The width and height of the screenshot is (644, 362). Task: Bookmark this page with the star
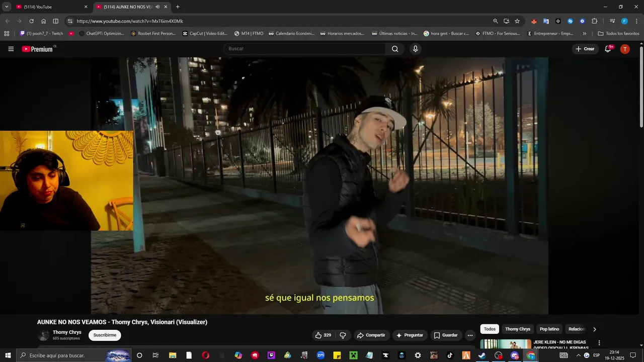[x=517, y=21]
